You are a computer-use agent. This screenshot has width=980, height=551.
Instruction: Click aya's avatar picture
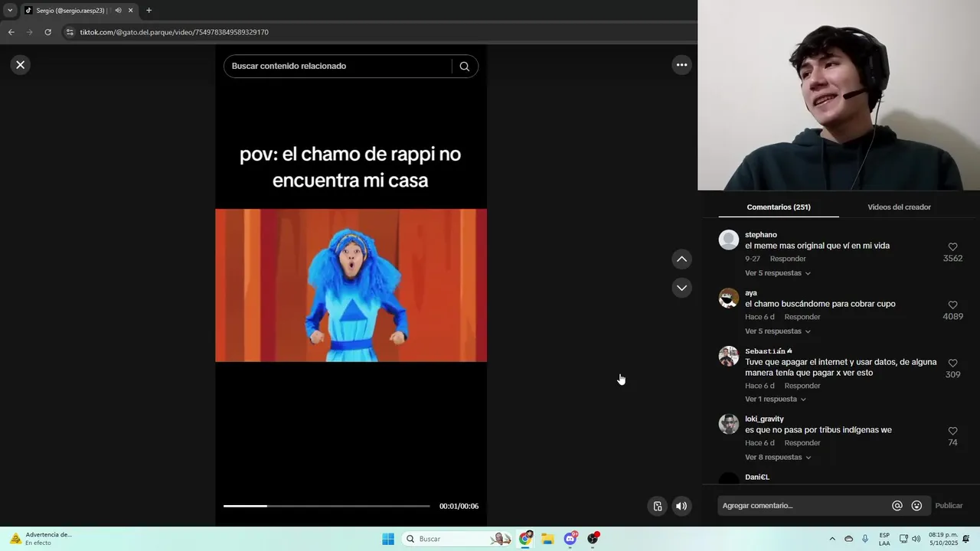pyautogui.click(x=729, y=298)
